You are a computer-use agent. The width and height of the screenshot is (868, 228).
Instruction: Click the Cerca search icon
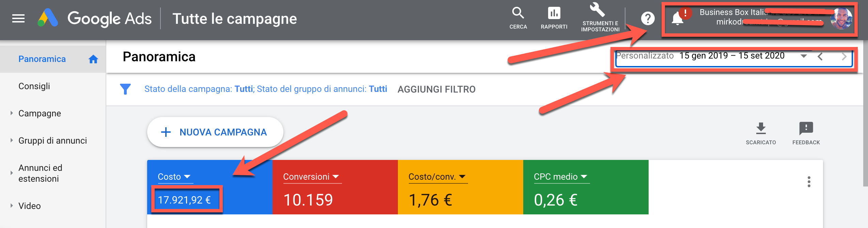click(518, 14)
